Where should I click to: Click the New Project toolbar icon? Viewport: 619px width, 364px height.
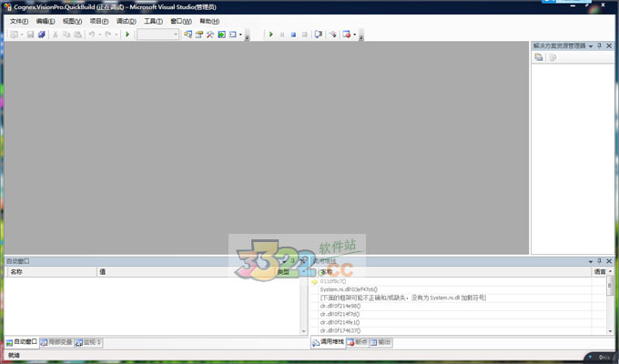pyautogui.click(x=14, y=35)
